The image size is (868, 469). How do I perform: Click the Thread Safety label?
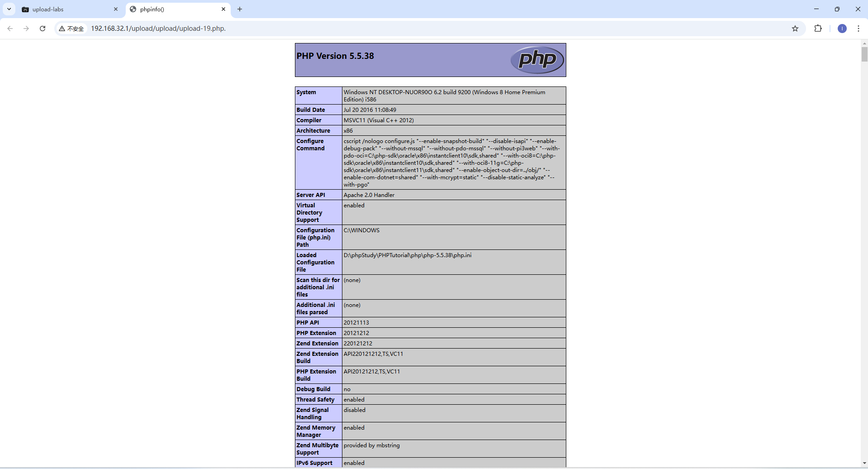pos(315,400)
